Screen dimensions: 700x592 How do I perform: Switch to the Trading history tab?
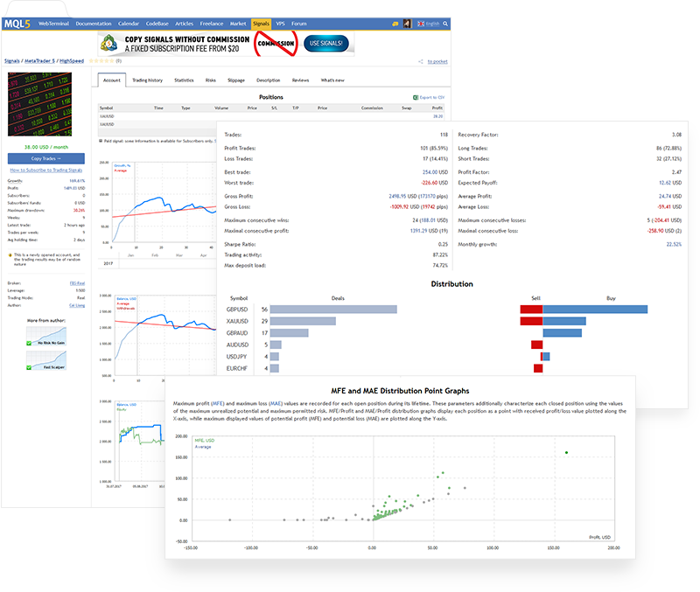148,80
